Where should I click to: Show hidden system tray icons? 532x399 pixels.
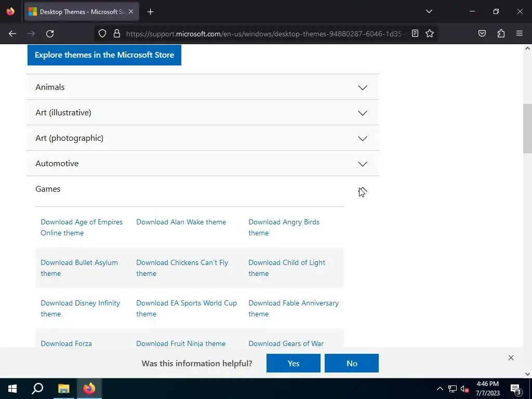(440, 389)
